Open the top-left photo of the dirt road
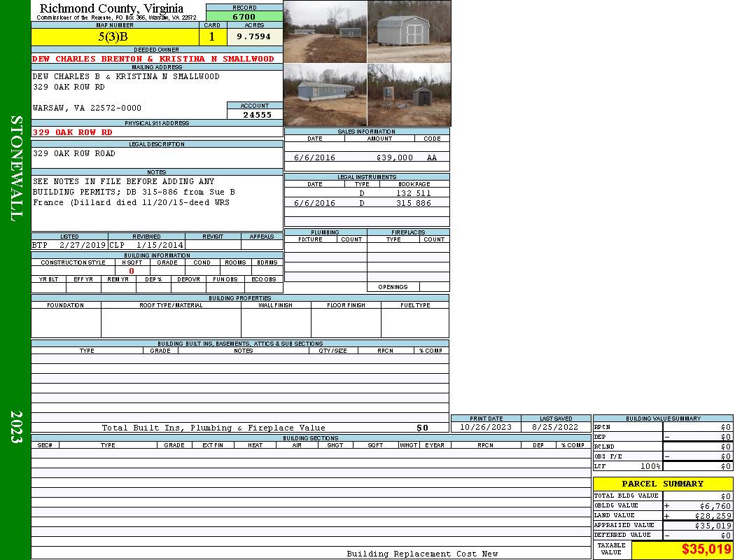Viewport: 735px width, 560px height. [x=325, y=31]
